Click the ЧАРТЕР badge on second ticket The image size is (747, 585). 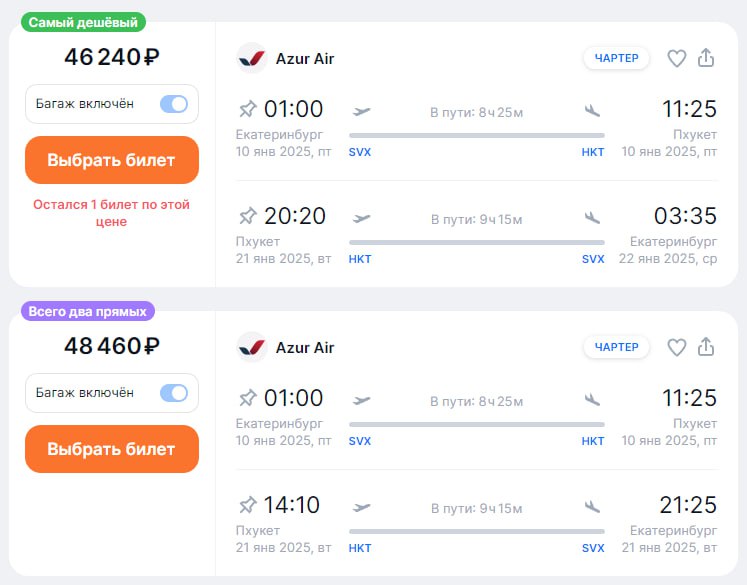(x=616, y=347)
